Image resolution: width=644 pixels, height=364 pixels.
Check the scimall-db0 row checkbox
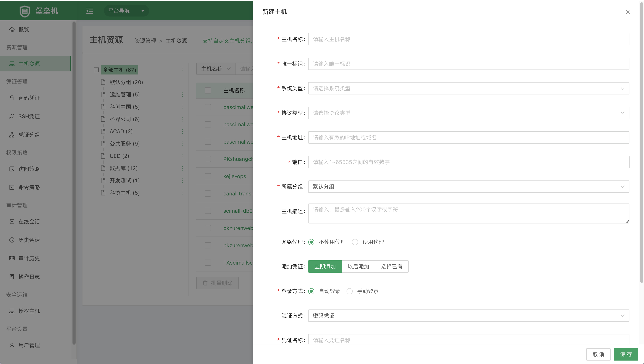point(208,211)
